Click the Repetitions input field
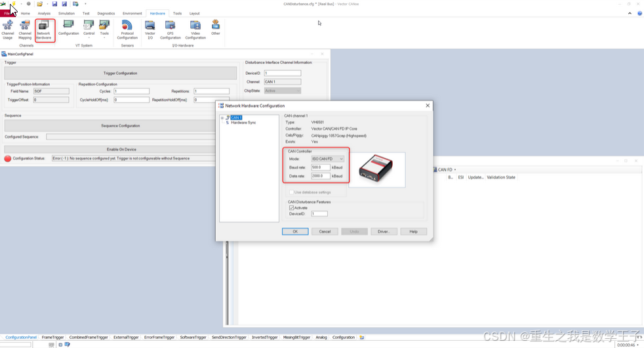The width and height of the screenshot is (644, 348). point(212,91)
